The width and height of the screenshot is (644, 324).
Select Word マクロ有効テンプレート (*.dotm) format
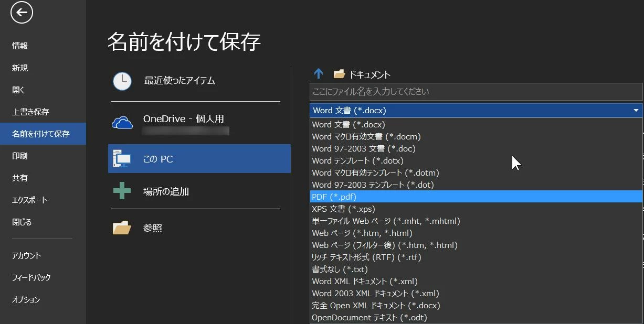476,172
